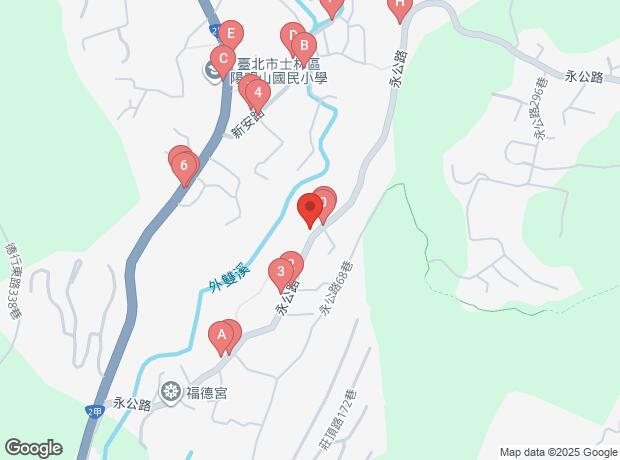Image resolution: width=620 pixels, height=460 pixels.
Task: Click the 福德宮 temple icon
Action: (x=170, y=392)
